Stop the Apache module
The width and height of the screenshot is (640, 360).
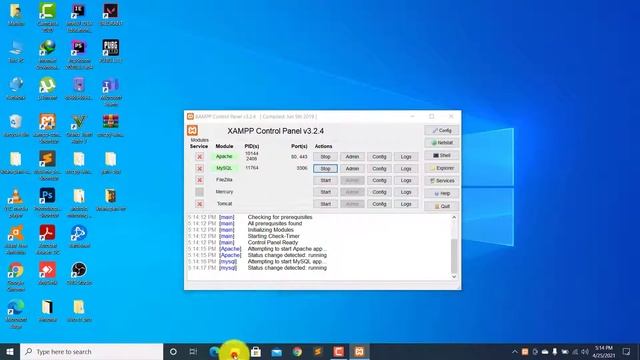click(325, 157)
